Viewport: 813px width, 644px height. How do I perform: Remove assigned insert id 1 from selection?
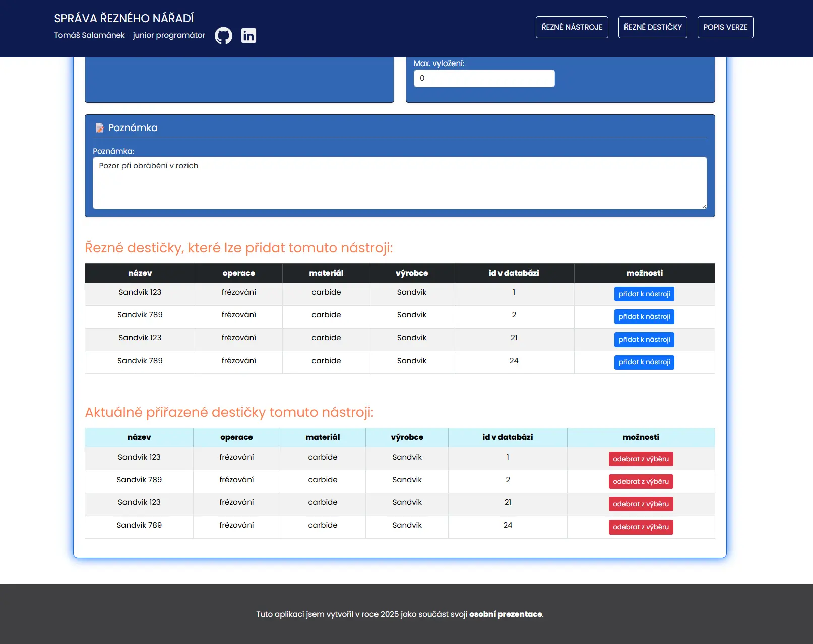click(641, 459)
